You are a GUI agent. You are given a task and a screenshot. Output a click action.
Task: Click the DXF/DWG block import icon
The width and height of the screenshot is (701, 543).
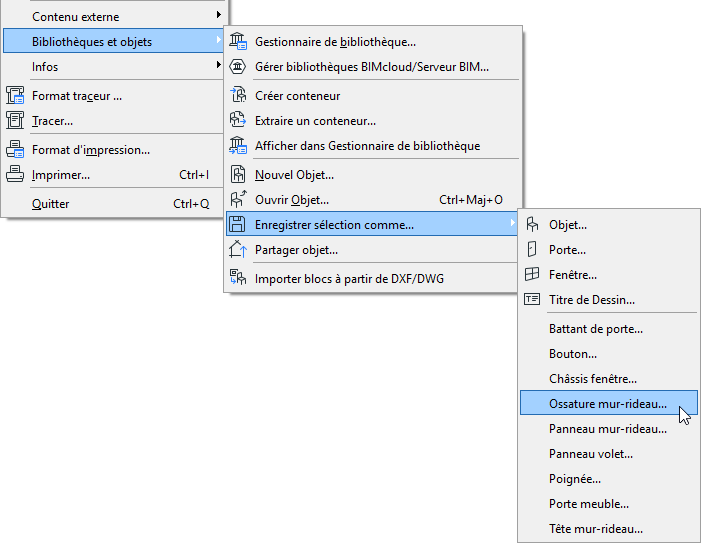pyautogui.click(x=238, y=278)
